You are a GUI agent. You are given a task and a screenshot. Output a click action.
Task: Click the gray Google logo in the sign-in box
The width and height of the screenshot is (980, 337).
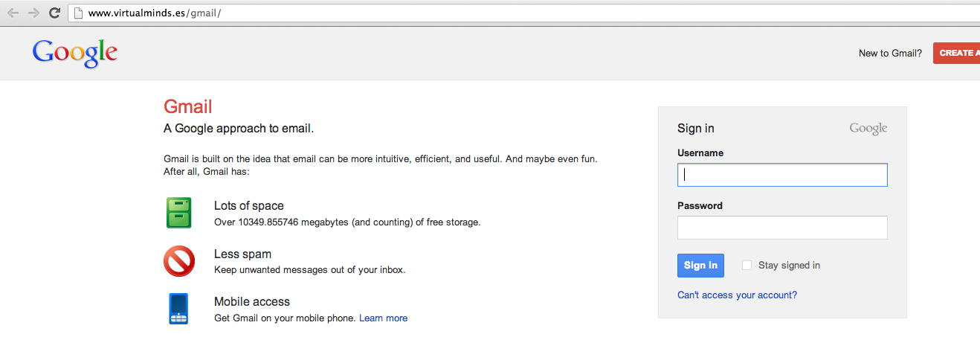point(868,129)
